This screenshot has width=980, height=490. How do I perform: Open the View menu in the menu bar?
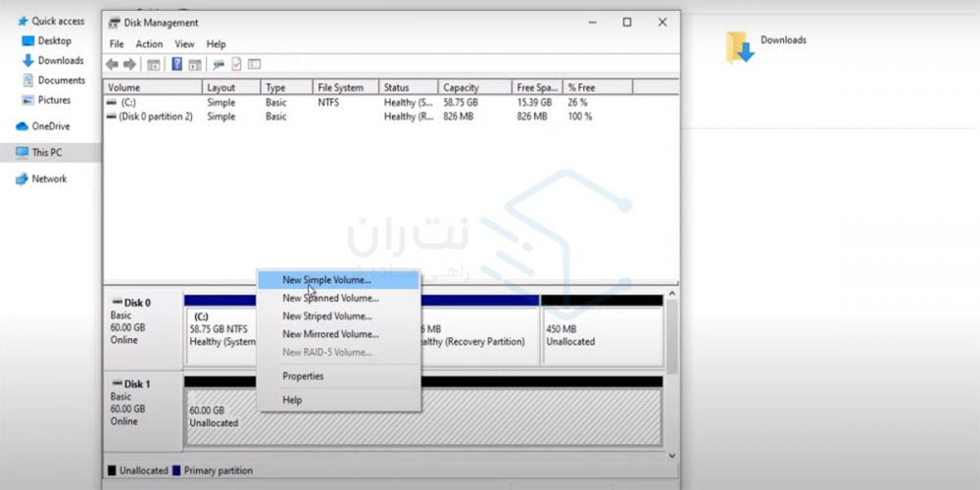point(184,44)
